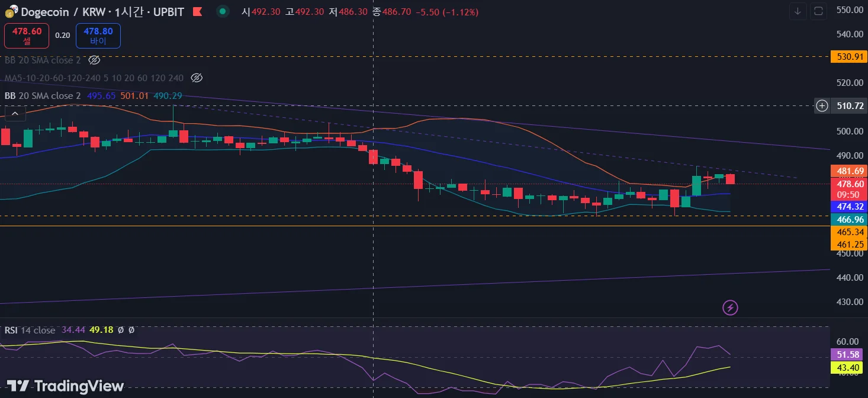Click the 490.00 price axis tick

pyautogui.click(x=848, y=156)
